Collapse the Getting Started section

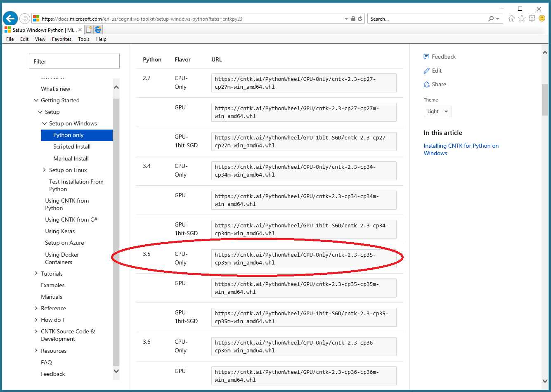tap(36, 100)
